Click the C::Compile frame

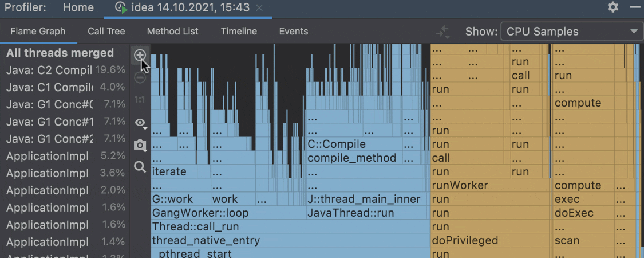tap(354, 144)
